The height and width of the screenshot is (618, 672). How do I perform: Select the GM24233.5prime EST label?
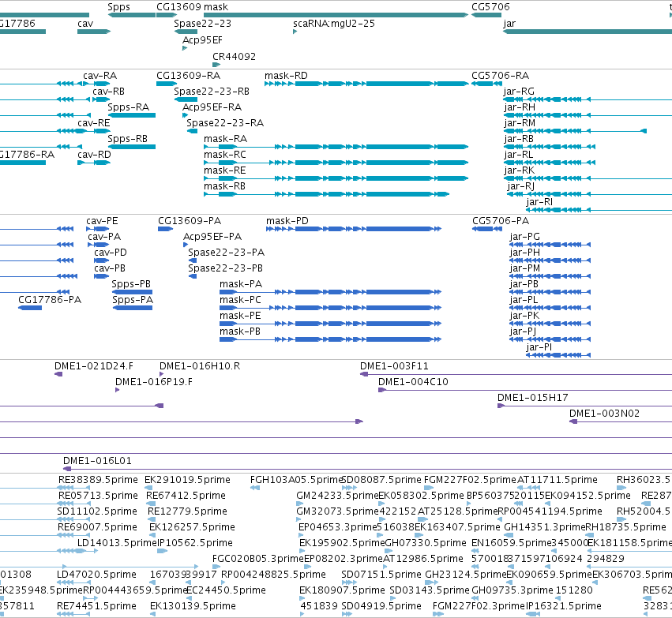(337, 496)
